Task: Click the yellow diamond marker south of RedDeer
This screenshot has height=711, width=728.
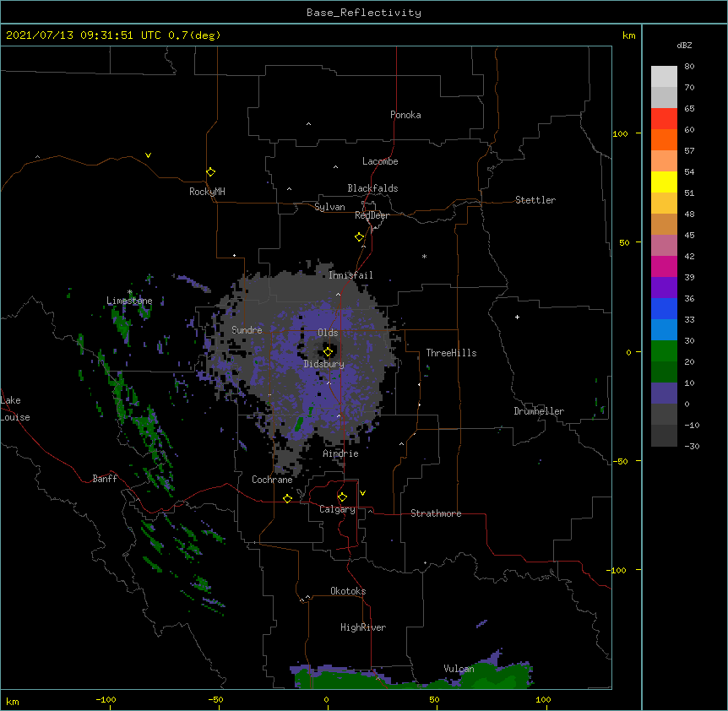Action: 360,237
